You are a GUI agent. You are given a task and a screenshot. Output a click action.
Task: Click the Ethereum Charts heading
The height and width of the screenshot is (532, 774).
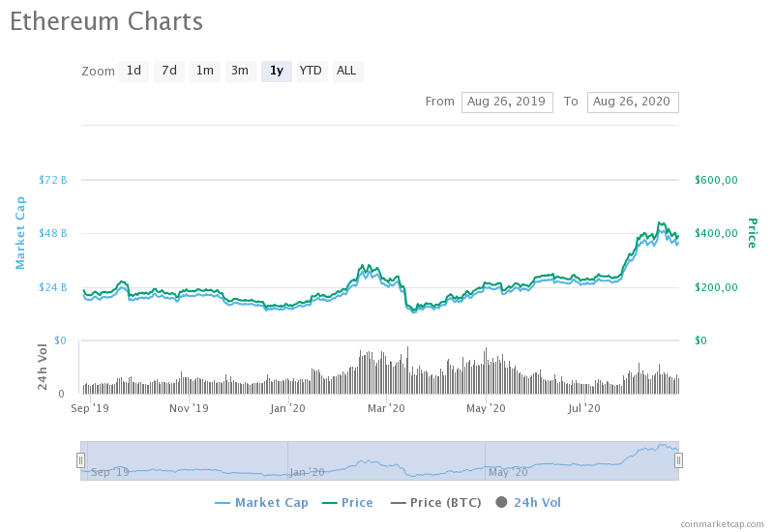pyautogui.click(x=106, y=21)
